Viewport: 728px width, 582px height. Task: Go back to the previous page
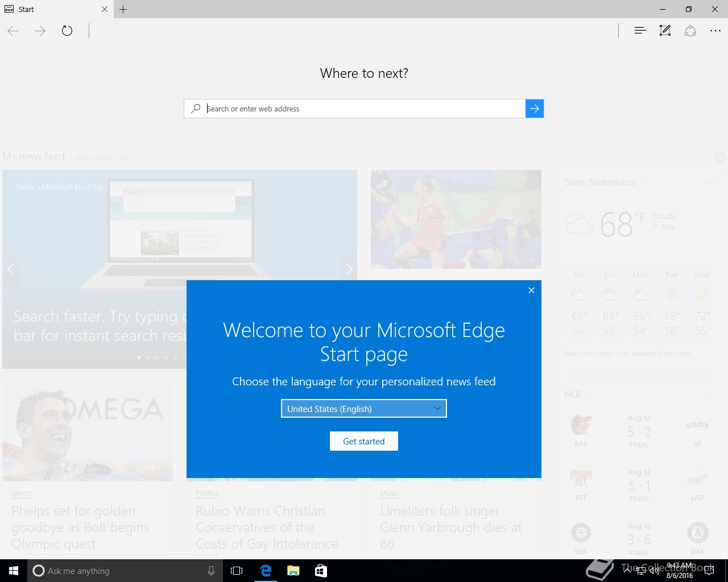[13, 31]
